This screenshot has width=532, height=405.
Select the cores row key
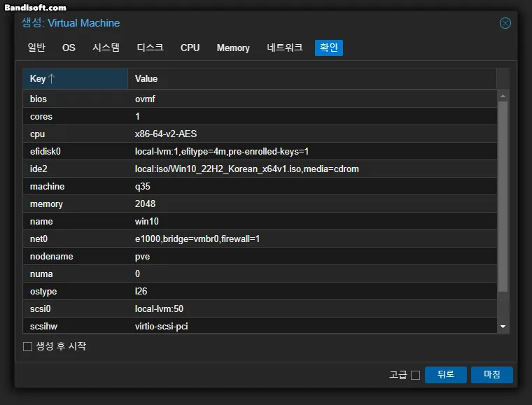[41, 117]
